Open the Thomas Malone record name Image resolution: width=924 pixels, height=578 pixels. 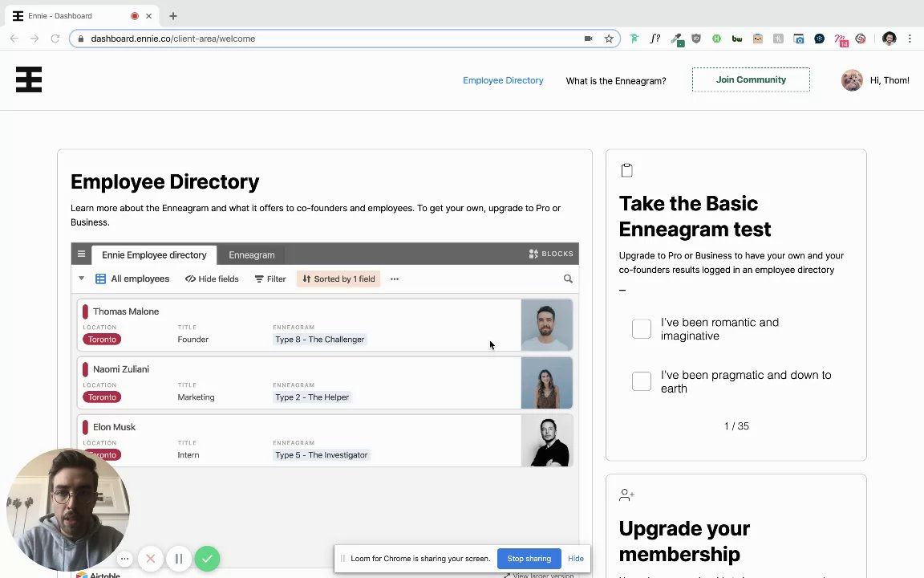[125, 311]
